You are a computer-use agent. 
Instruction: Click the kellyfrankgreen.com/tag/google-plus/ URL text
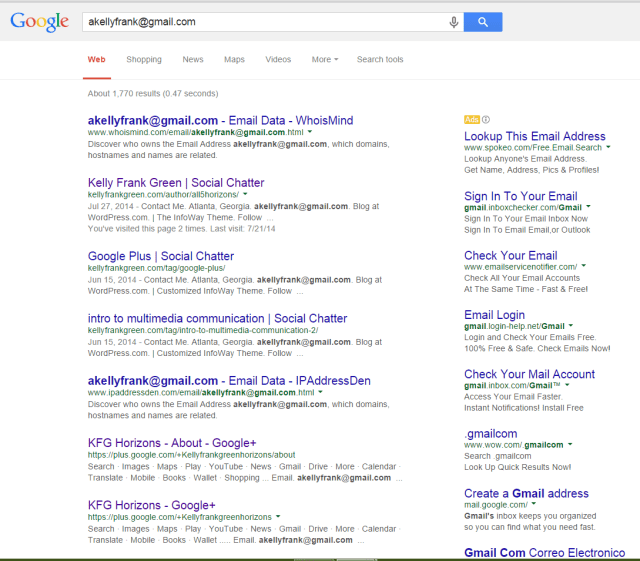(156, 268)
